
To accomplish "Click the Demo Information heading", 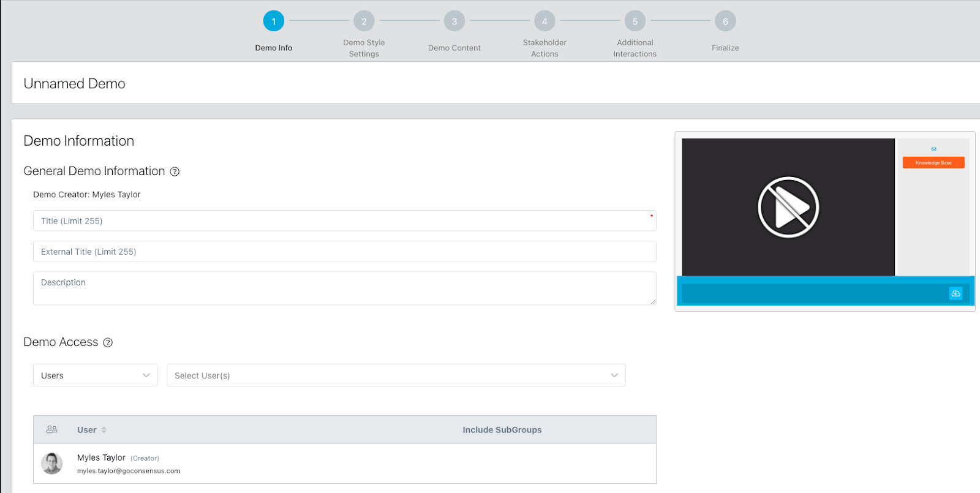I will coord(78,141).
